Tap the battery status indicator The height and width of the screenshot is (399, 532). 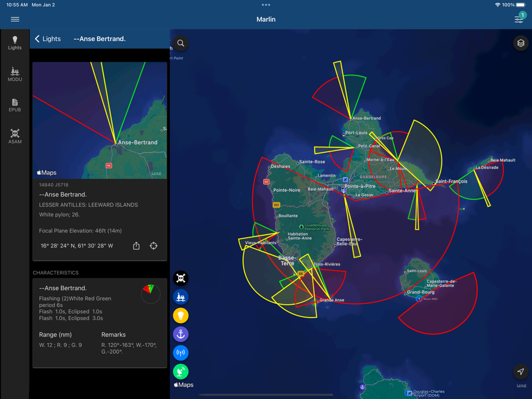coord(521,5)
